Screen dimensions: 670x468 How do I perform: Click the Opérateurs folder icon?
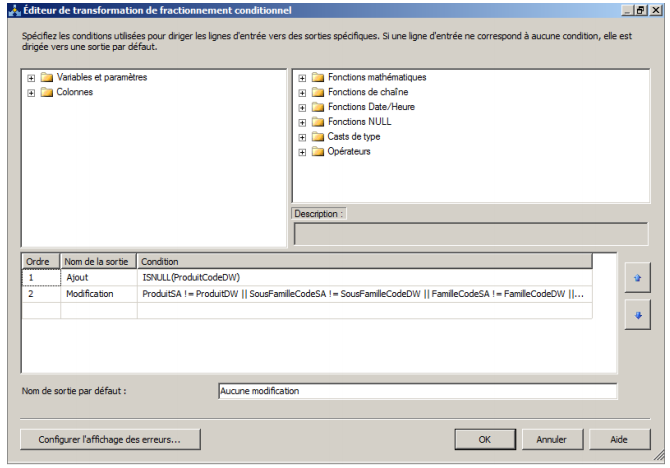pos(318,152)
